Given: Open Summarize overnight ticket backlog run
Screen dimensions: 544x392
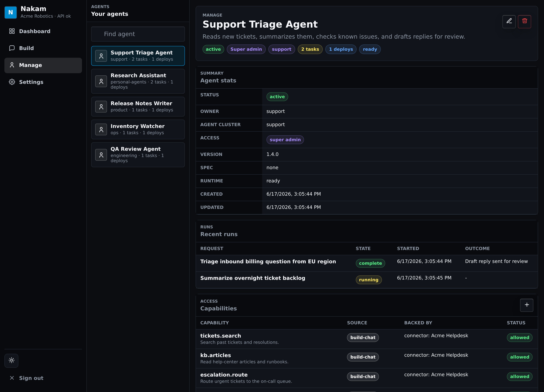Looking at the screenshot, I should [253, 278].
